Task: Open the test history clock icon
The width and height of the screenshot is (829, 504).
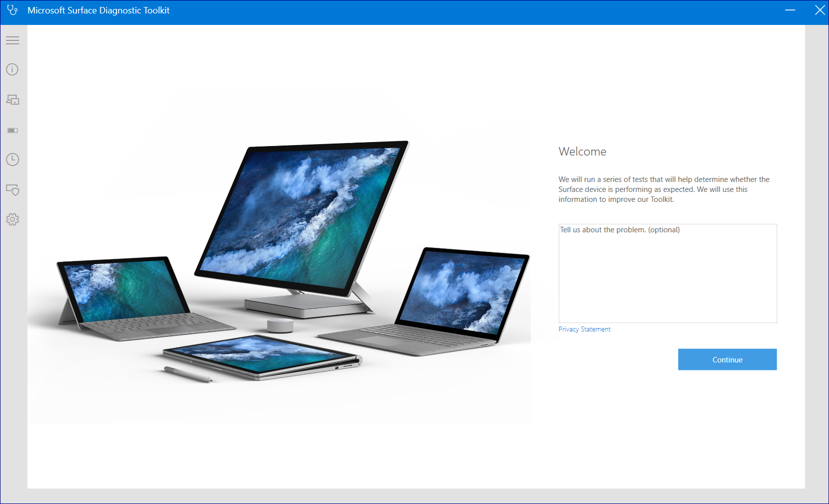Action: [12, 160]
